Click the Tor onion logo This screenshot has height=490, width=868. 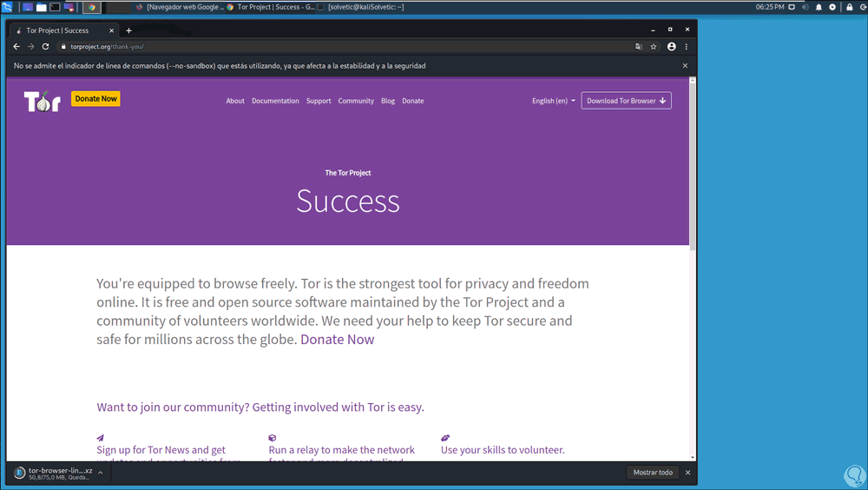(x=42, y=101)
